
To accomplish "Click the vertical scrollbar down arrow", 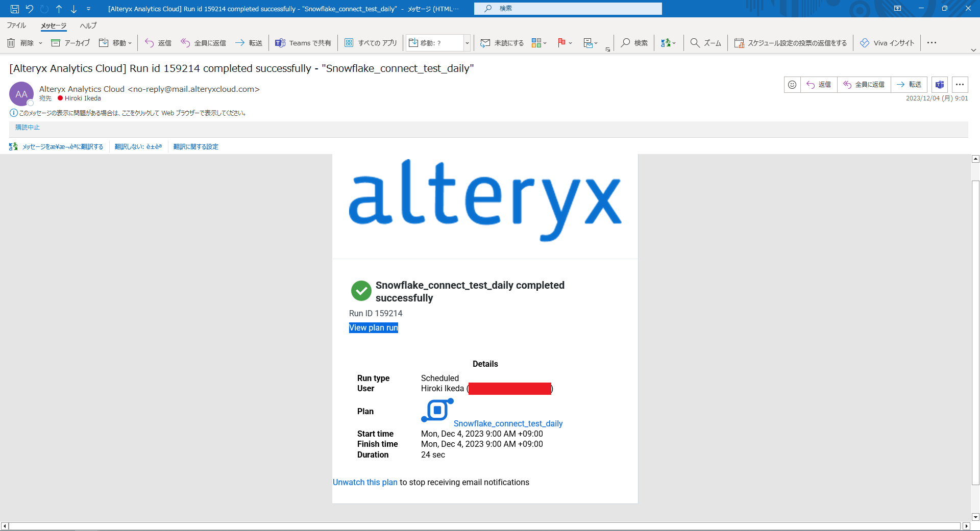I will coord(975,517).
